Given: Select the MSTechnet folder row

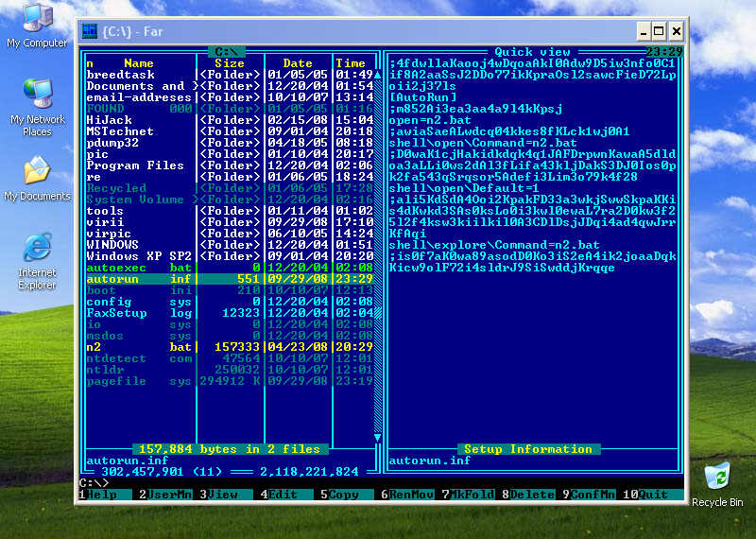Looking at the screenshot, I should (230, 131).
